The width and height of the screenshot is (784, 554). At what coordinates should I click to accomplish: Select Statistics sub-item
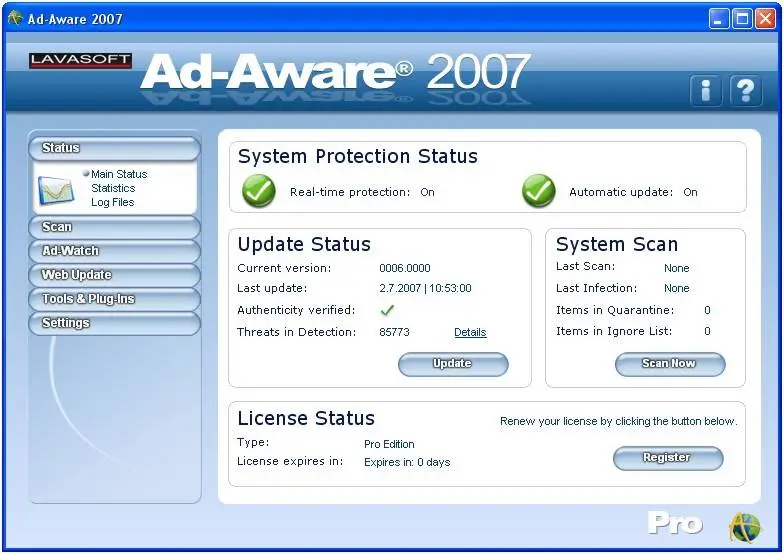coord(113,188)
